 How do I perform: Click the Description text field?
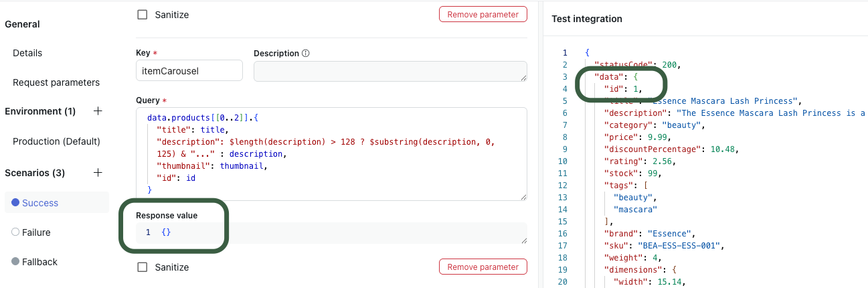pyautogui.click(x=389, y=71)
